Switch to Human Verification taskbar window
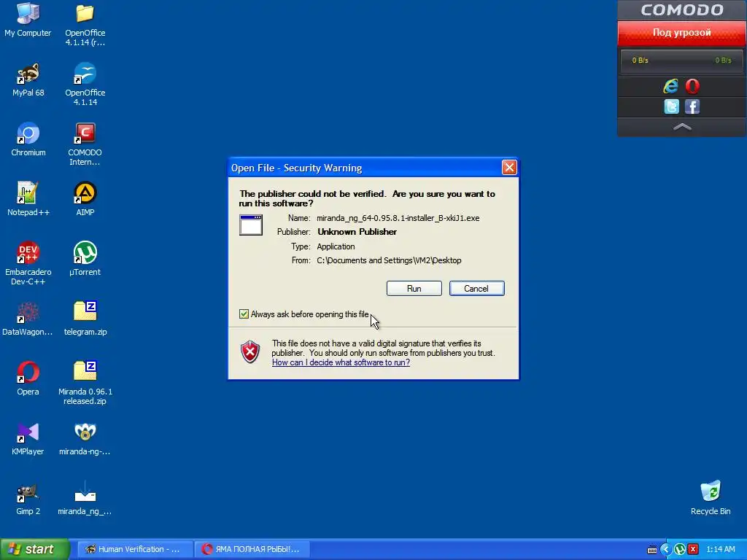Viewport: 747px width, 560px height. tap(135, 549)
